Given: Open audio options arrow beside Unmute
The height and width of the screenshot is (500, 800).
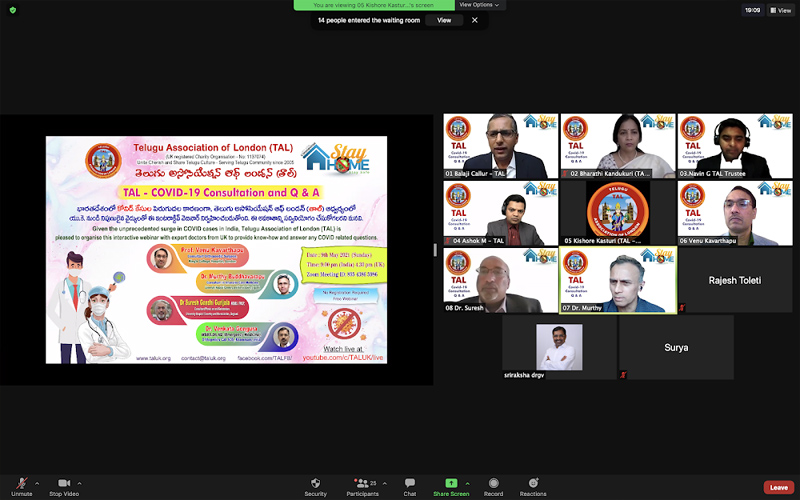Looking at the screenshot, I should click(x=37, y=483).
